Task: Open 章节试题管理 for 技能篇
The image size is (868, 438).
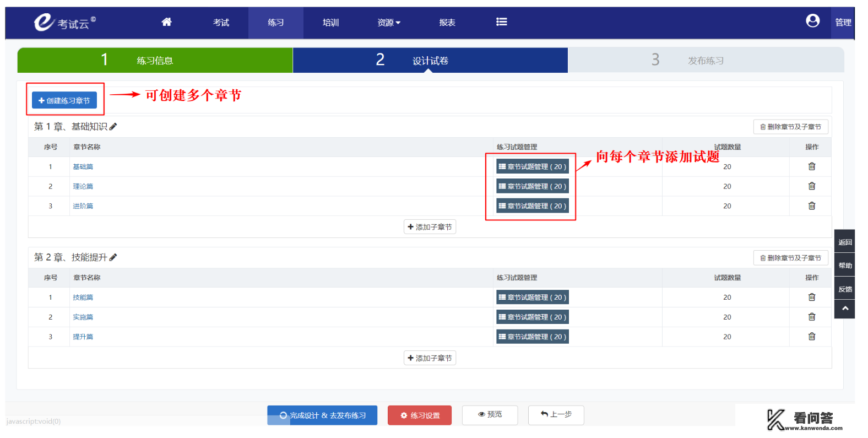Action: pyautogui.click(x=532, y=298)
